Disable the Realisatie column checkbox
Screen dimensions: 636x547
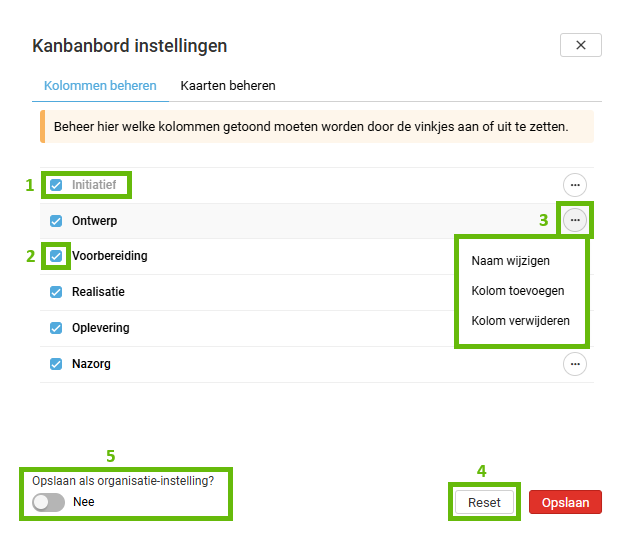pyautogui.click(x=56, y=292)
